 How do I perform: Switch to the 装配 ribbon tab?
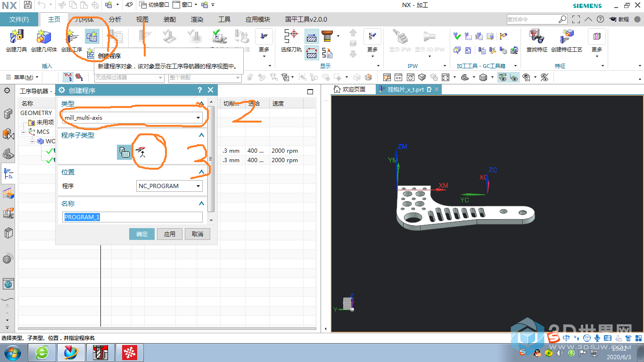pyautogui.click(x=170, y=19)
